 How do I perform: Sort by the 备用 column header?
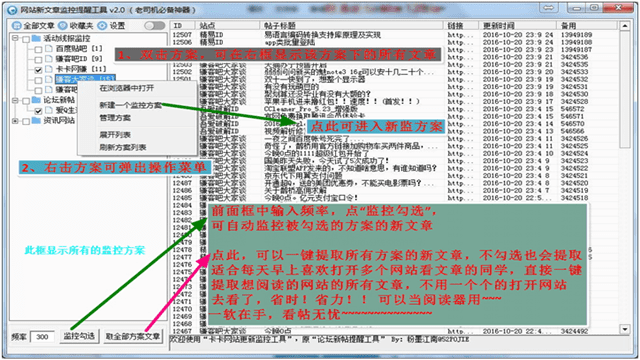(588, 26)
